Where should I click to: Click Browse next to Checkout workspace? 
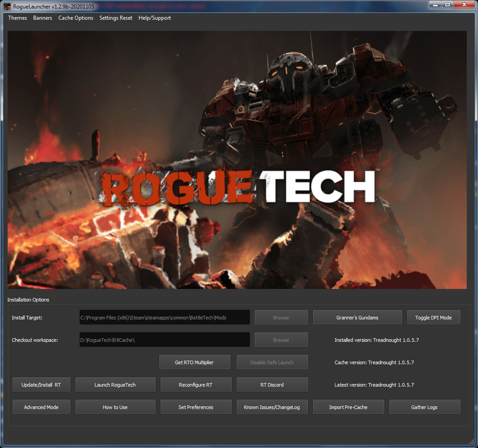tap(281, 340)
